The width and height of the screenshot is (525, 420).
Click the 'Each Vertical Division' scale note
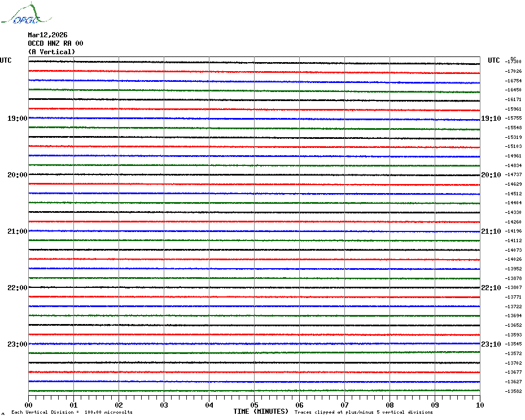[72, 413]
